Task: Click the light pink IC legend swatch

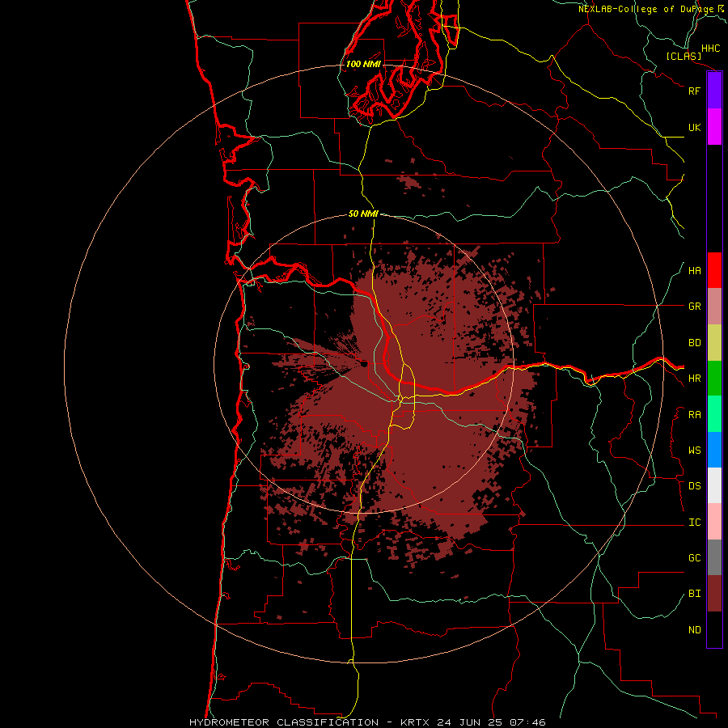Action: coord(714,522)
